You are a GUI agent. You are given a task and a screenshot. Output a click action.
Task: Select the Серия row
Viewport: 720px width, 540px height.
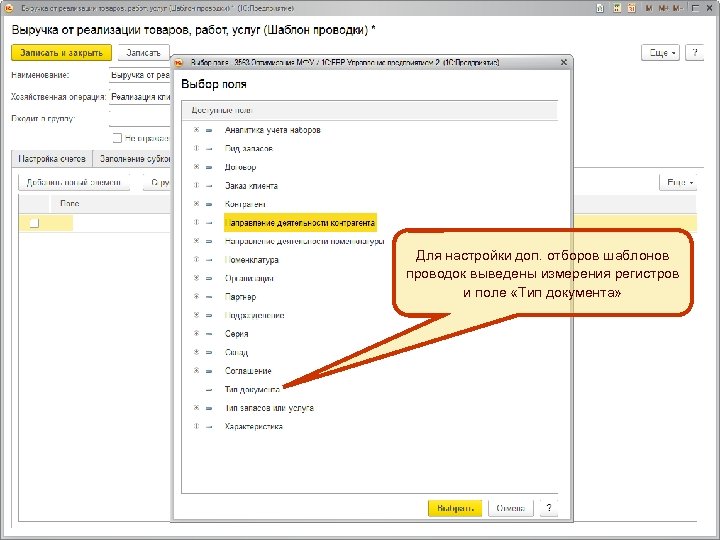tap(236, 334)
